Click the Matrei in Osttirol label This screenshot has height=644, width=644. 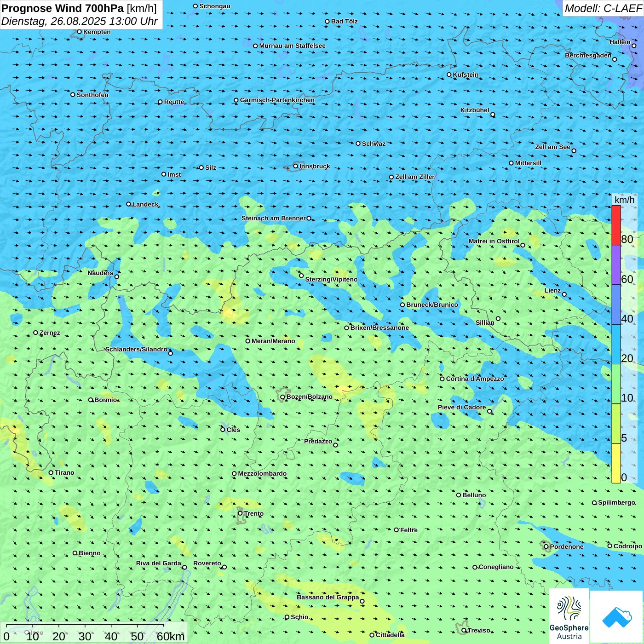click(494, 241)
